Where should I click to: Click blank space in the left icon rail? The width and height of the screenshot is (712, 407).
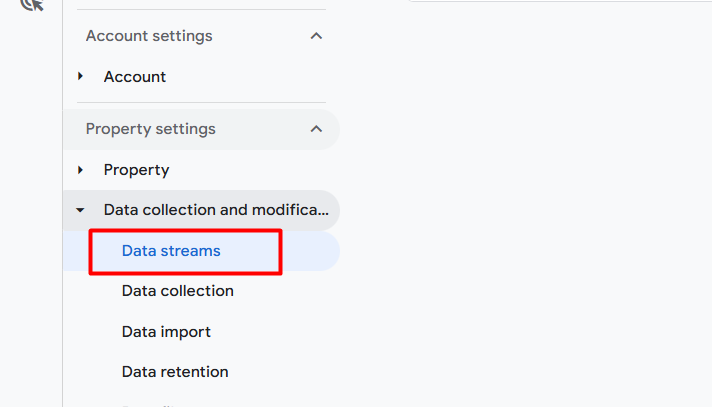32,200
